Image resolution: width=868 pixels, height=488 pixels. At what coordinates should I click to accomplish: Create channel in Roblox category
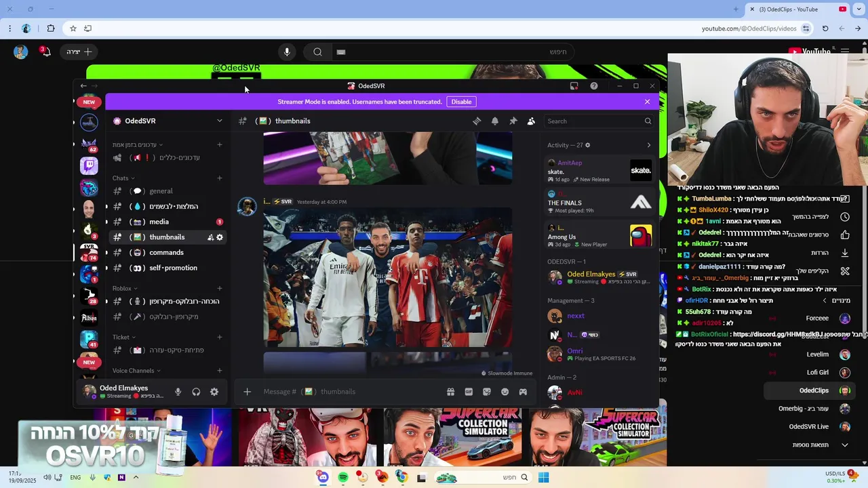tap(219, 289)
